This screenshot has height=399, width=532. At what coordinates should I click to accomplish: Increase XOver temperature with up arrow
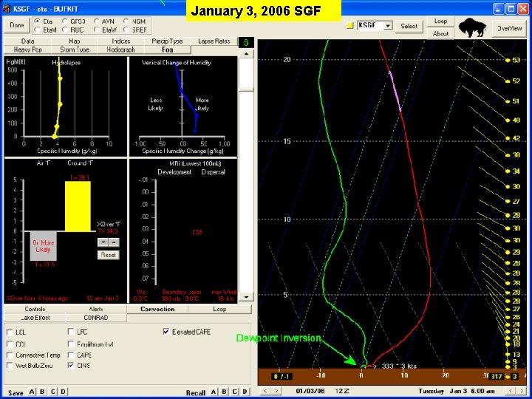pos(114,242)
